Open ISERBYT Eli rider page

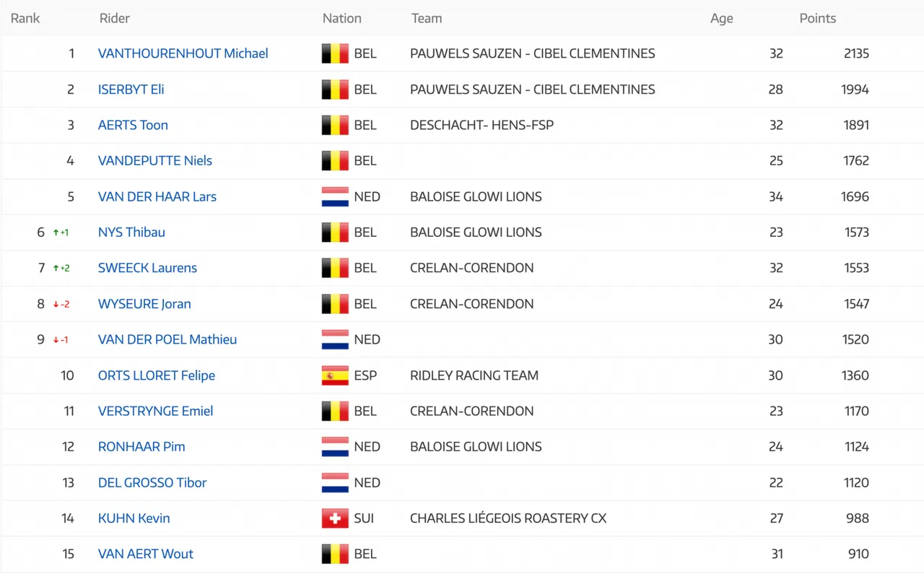pos(131,90)
